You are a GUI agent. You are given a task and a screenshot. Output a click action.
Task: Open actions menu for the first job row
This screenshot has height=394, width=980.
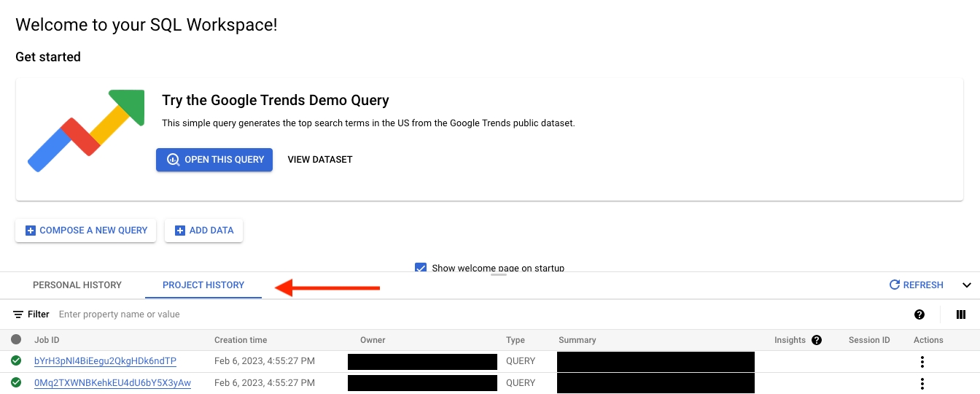click(922, 361)
